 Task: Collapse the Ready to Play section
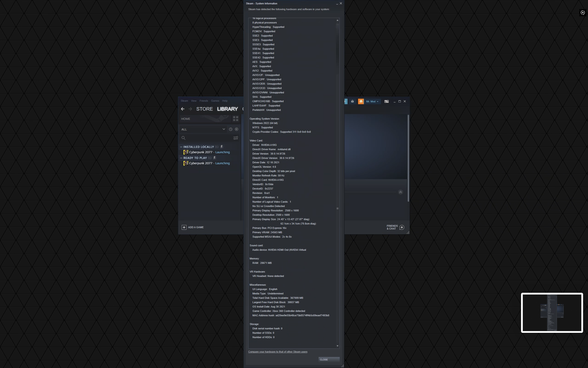(181, 158)
